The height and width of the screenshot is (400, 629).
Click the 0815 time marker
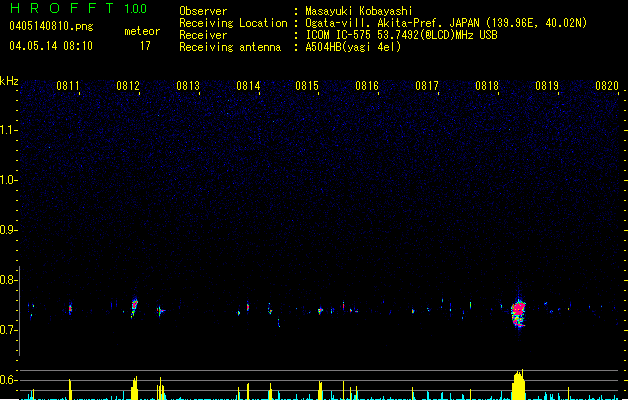[x=307, y=86]
